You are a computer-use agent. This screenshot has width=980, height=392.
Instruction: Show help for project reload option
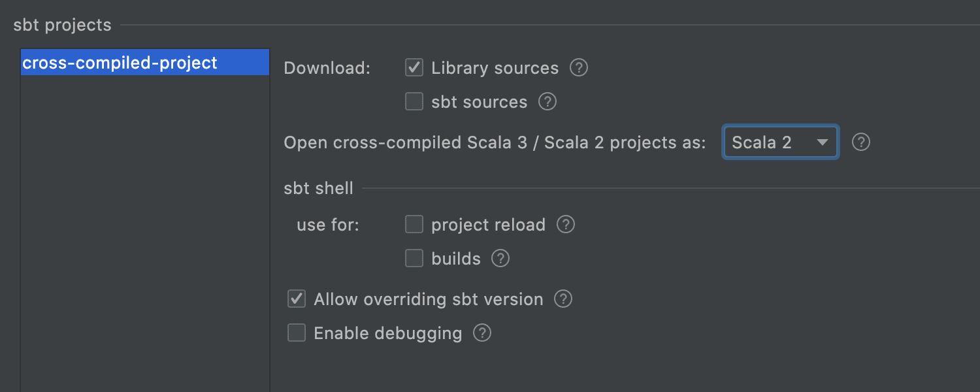pos(566,225)
